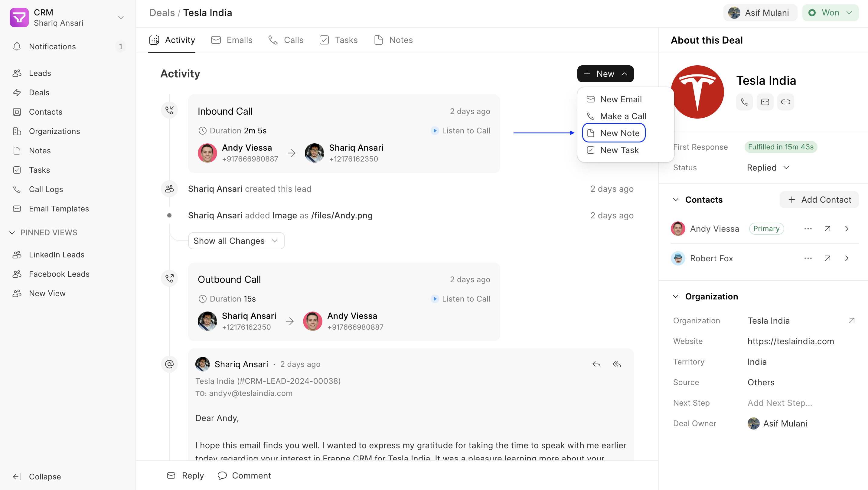Collapse the PINNED VIEWS section
The image size is (868, 490).
[x=12, y=233]
